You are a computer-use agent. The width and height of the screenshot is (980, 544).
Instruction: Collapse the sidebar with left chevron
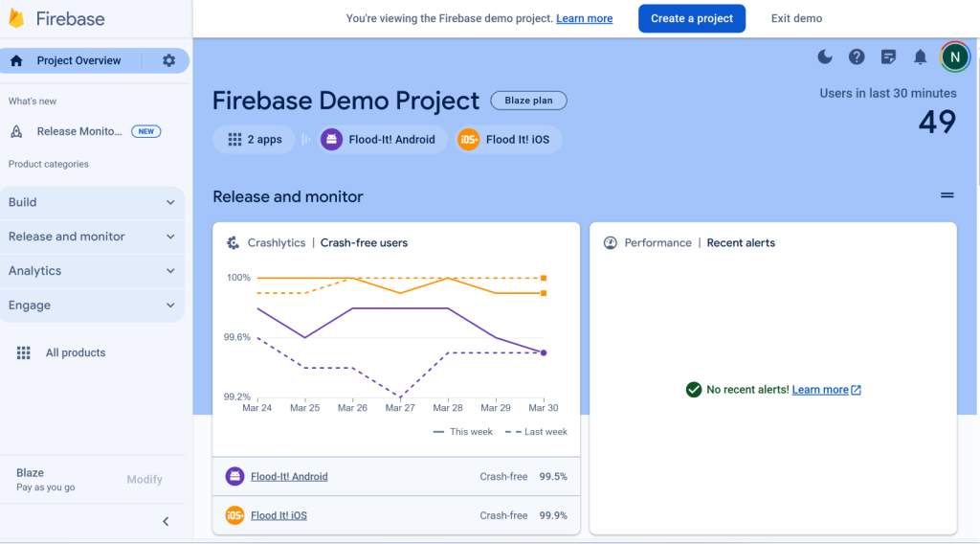[166, 521]
